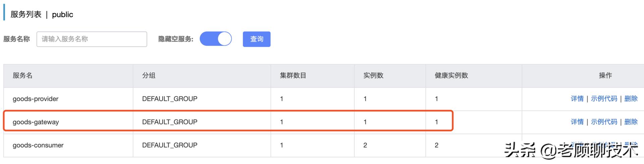
Task: Select the goods-provider service name cell
Action: (36, 99)
